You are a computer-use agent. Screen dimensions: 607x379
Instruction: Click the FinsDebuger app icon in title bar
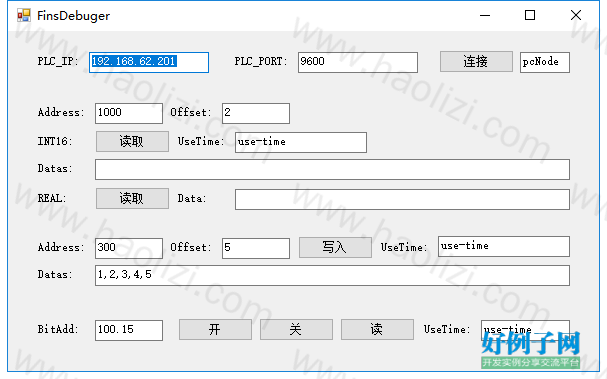click(x=24, y=15)
